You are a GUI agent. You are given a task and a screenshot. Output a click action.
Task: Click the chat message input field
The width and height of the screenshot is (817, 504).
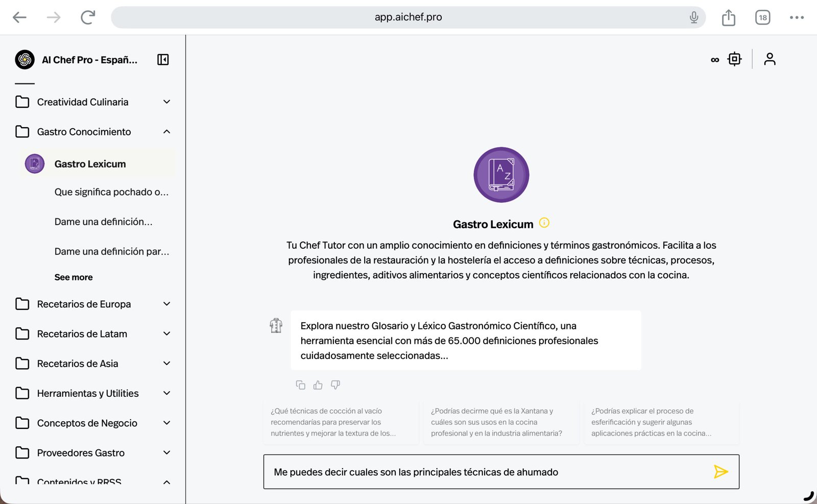click(501, 472)
